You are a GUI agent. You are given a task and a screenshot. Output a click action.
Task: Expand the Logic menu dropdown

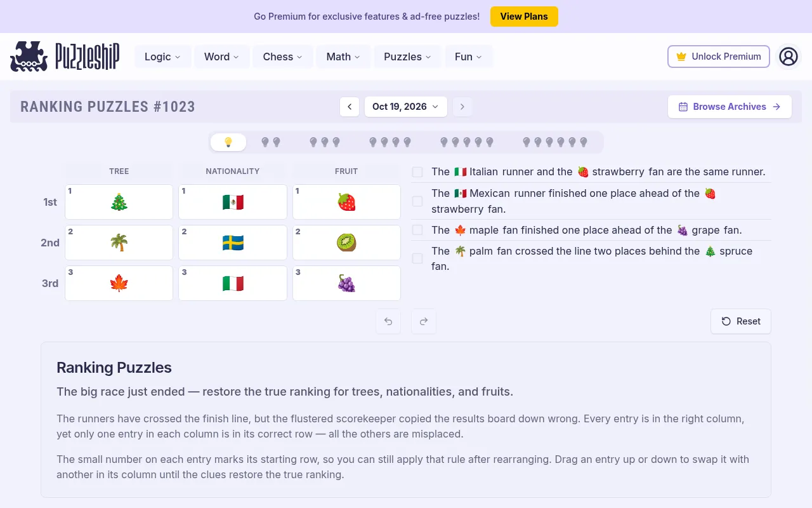point(163,57)
